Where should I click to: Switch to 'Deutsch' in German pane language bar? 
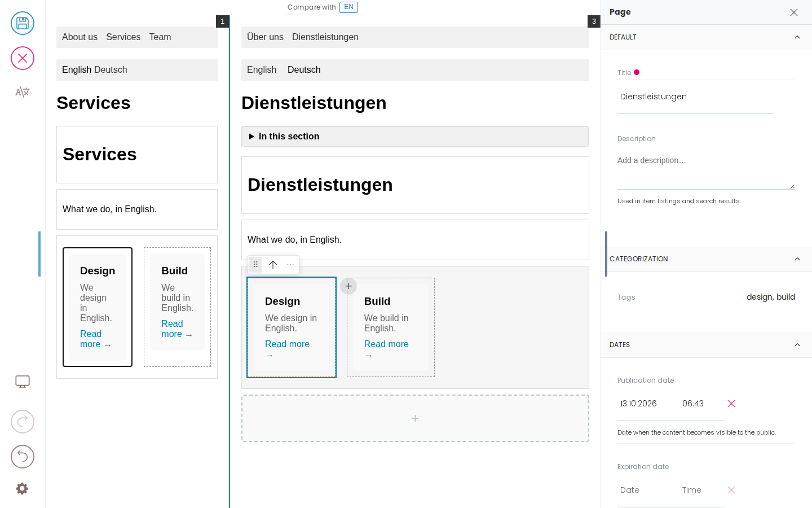coord(304,70)
